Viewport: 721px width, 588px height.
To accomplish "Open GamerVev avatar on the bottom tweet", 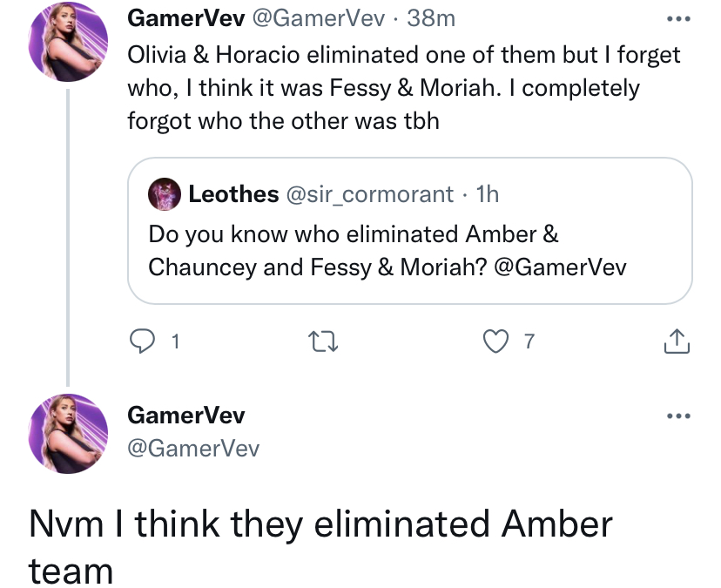I will click(x=68, y=434).
